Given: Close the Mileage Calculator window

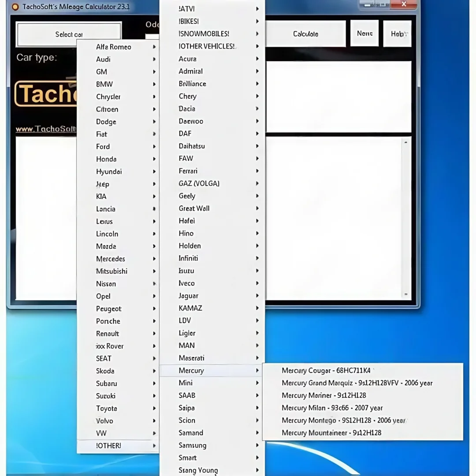Looking at the screenshot, I should pos(403,4).
